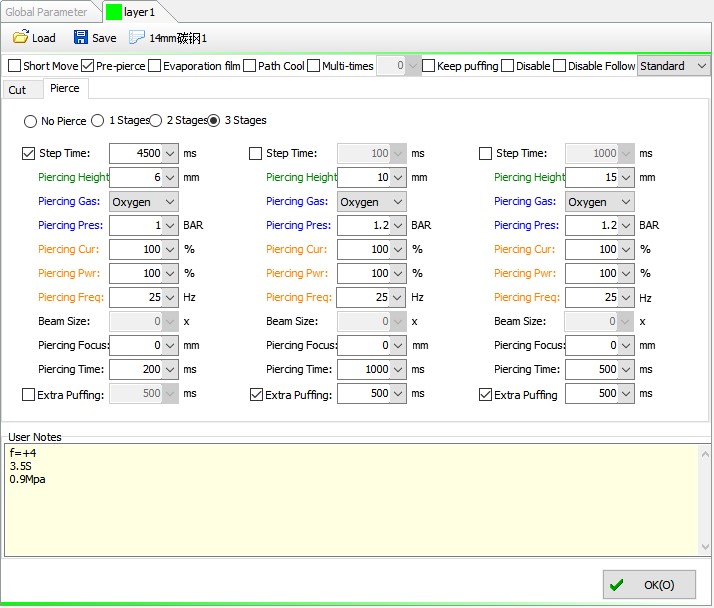Click the Load folder icon

tap(20, 38)
